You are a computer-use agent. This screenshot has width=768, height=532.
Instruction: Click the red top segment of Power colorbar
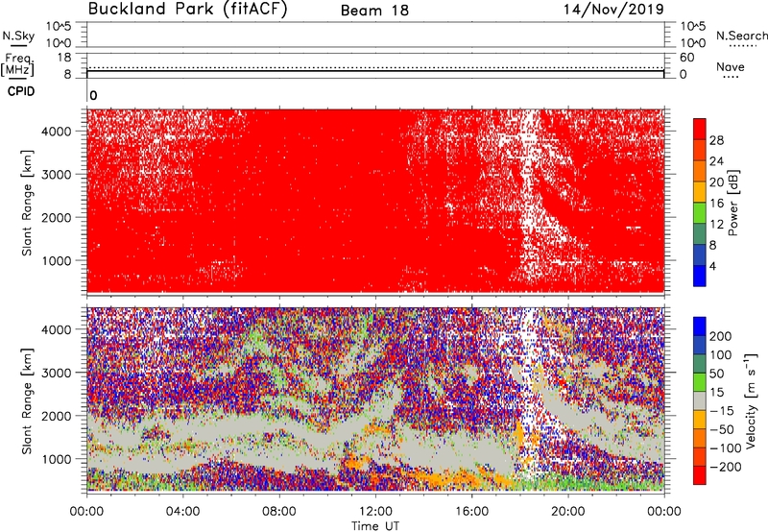[x=700, y=129]
